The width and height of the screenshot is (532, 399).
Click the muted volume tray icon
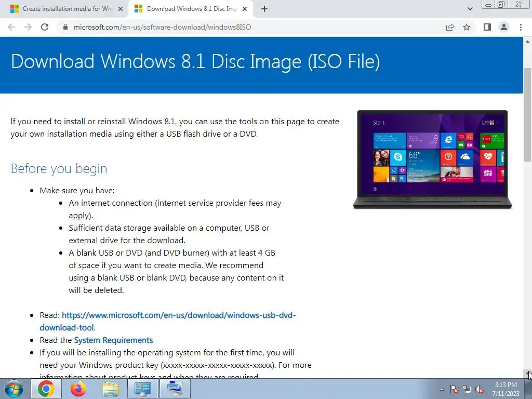(480, 390)
